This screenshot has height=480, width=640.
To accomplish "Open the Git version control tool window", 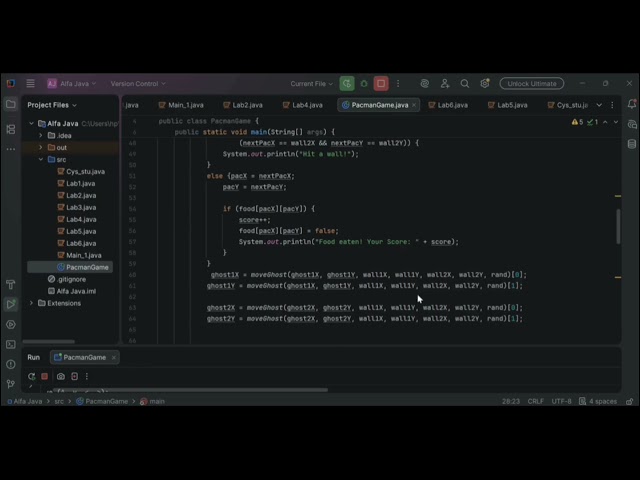I will click(x=11, y=384).
